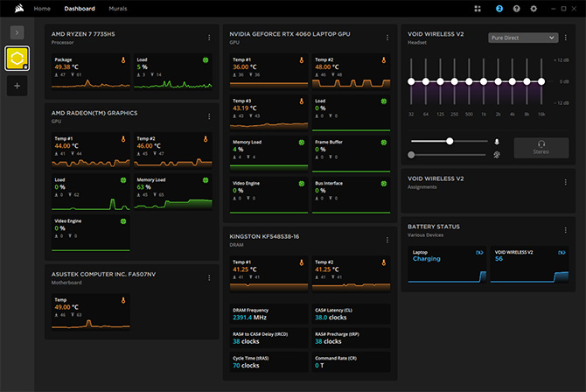The width and height of the screenshot is (586, 392).
Task: Open Kingston DRAM panel menu
Action: (x=387, y=240)
